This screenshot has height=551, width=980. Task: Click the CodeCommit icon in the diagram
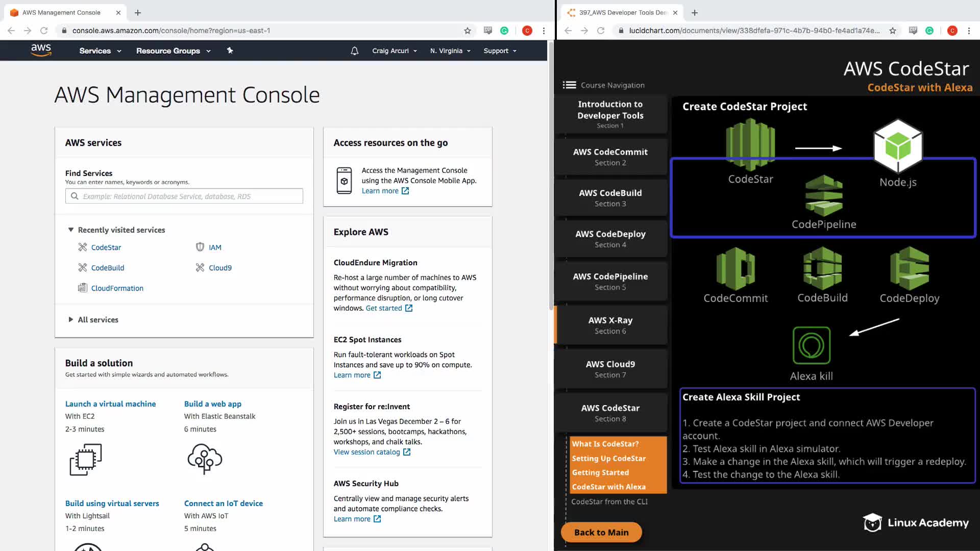tap(736, 268)
